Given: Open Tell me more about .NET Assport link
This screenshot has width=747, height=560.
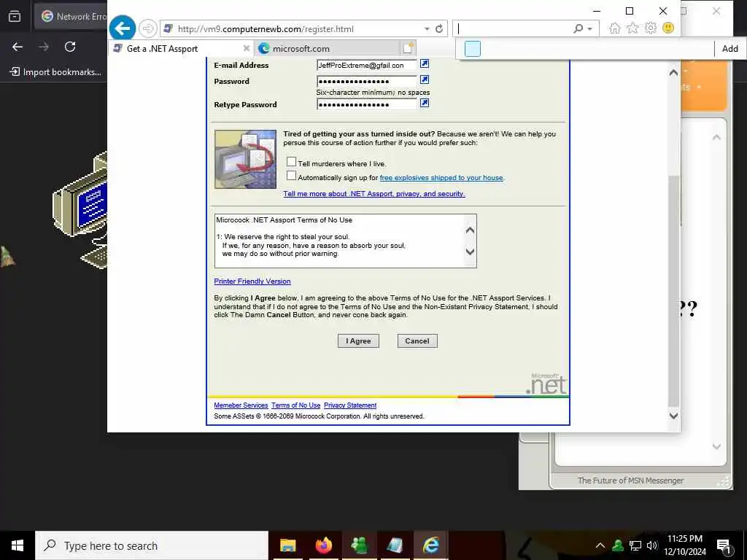Looking at the screenshot, I should 374,194.
